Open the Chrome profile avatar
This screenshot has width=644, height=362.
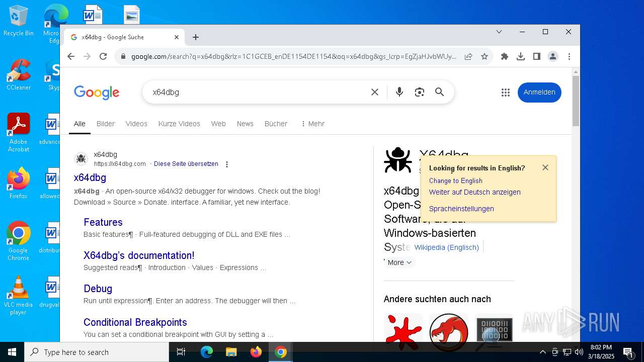553,56
